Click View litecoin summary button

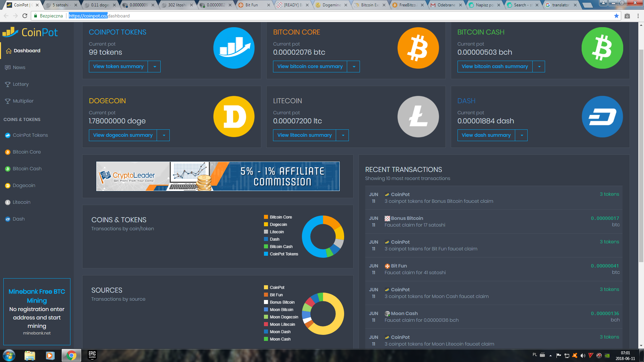click(304, 135)
